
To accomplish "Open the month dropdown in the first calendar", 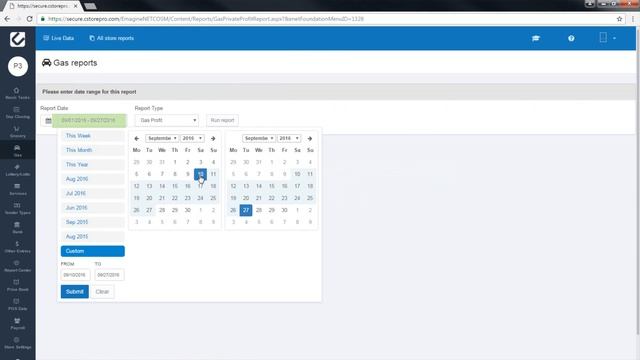I will click(162, 138).
